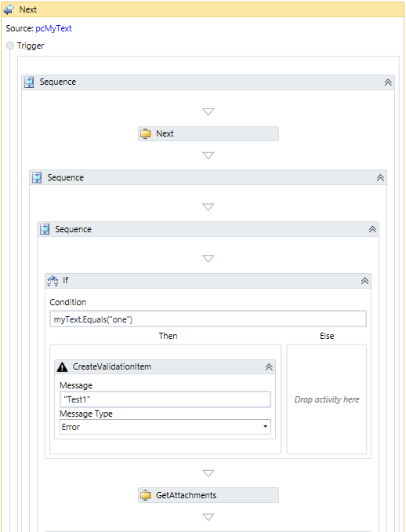
Task: Open the pcMyText source link
Action: pyautogui.click(x=53, y=28)
